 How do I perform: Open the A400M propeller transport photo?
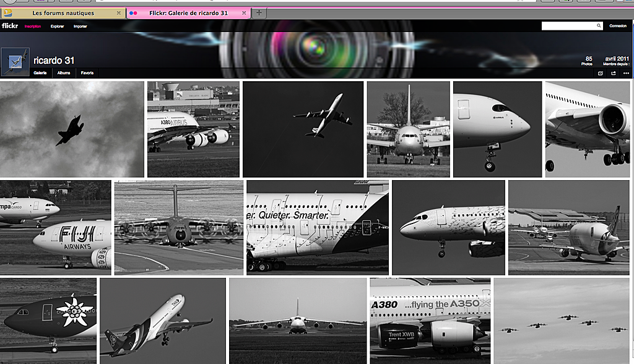coord(179,228)
